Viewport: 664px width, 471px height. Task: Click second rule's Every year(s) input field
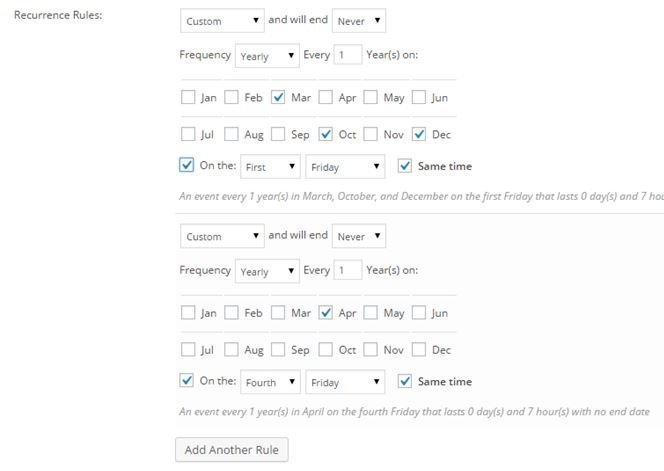click(348, 271)
